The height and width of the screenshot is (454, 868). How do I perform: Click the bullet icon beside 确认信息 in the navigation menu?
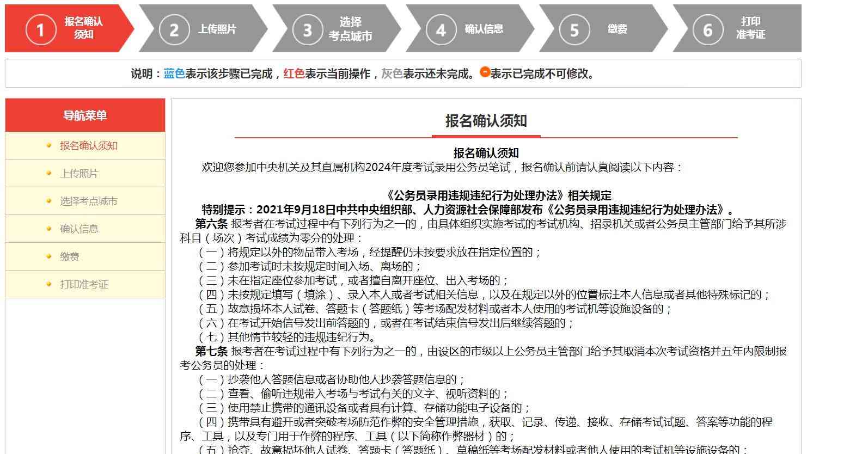(49, 229)
